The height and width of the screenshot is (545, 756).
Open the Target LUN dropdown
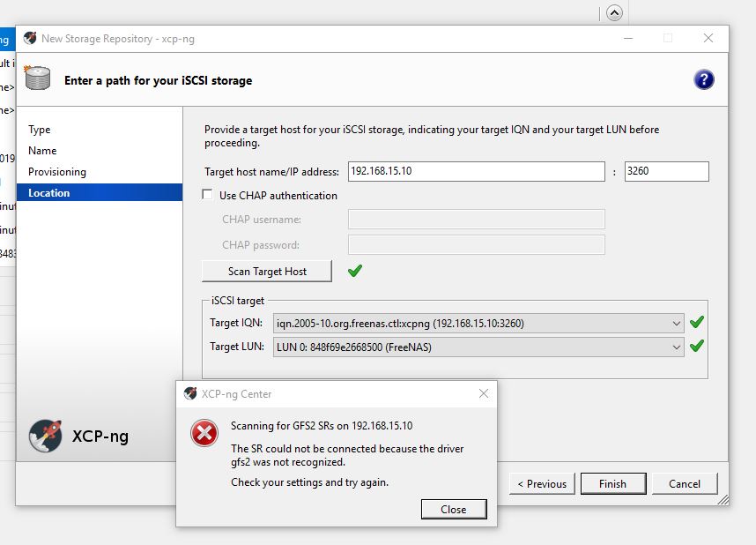click(x=478, y=347)
